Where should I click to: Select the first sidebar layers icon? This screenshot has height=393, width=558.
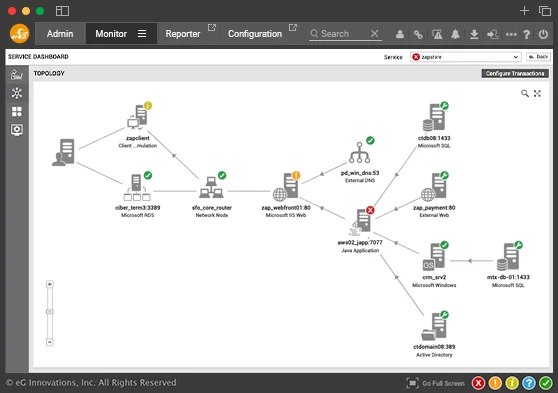click(x=17, y=74)
